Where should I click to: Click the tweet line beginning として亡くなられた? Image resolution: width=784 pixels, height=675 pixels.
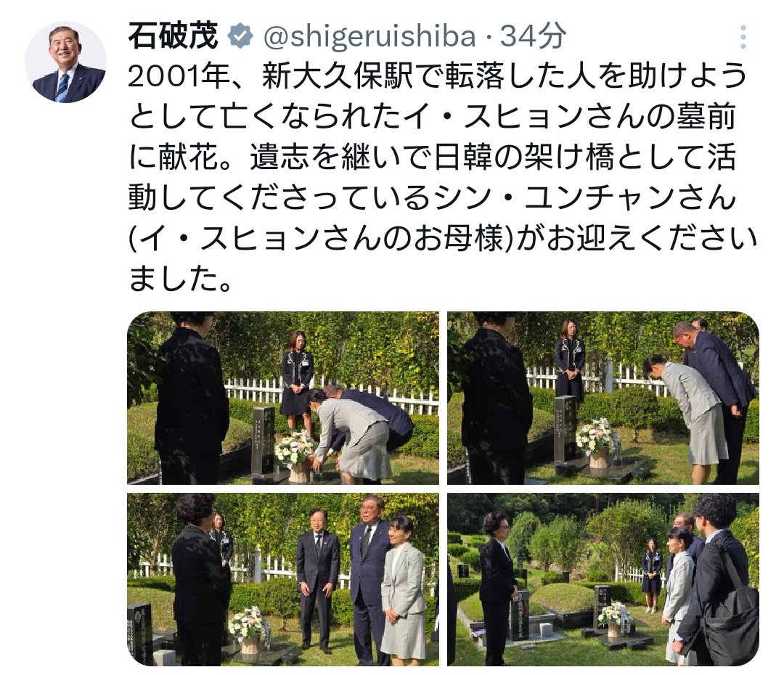pyautogui.click(x=432, y=117)
